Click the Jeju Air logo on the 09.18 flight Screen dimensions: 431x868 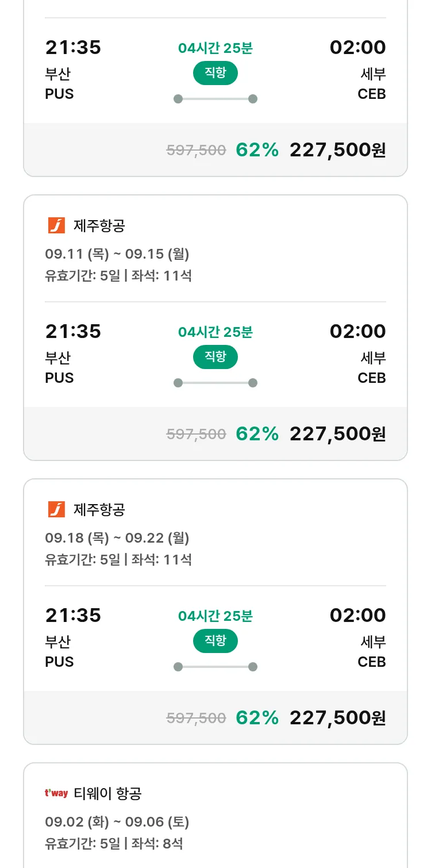tap(56, 510)
